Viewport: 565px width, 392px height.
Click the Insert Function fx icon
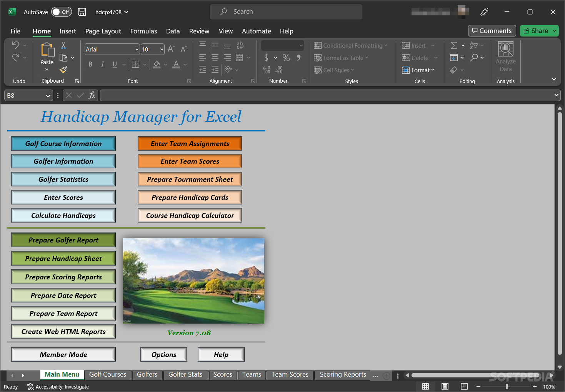pos(92,95)
